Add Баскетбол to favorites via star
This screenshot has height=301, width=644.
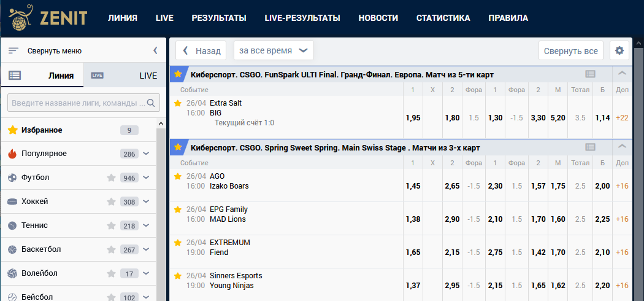(111, 249)
